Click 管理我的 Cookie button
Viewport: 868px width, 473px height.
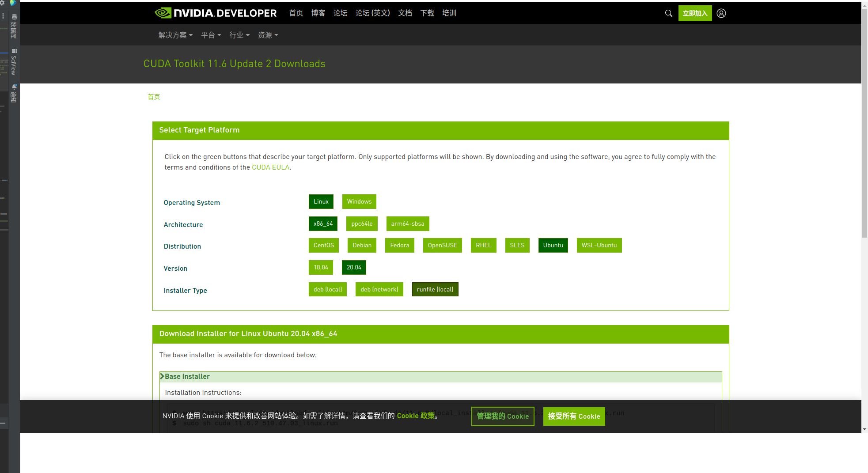tap(503, 416)
